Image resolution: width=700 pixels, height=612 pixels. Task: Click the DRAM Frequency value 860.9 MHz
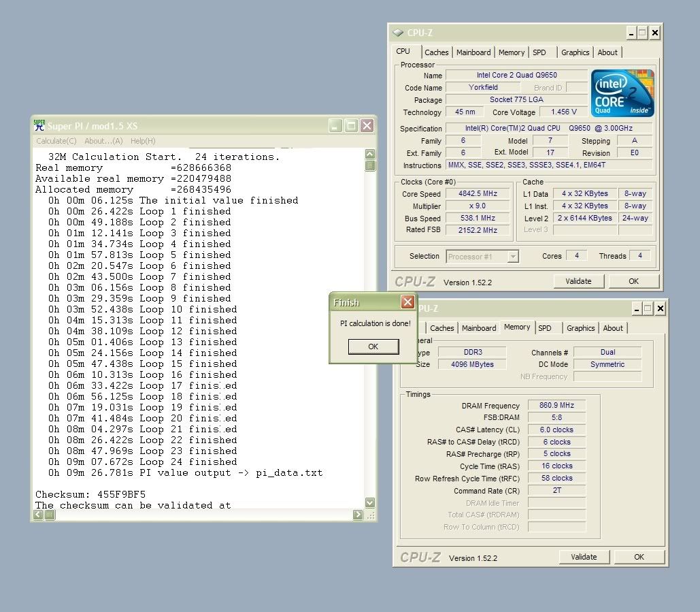tap(556, 405)
